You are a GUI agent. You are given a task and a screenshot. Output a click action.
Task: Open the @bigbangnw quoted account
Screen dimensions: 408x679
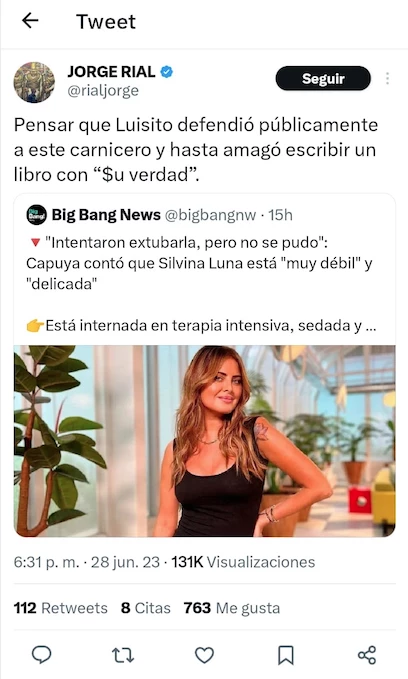pyautogui.click(x=210, y=215)
